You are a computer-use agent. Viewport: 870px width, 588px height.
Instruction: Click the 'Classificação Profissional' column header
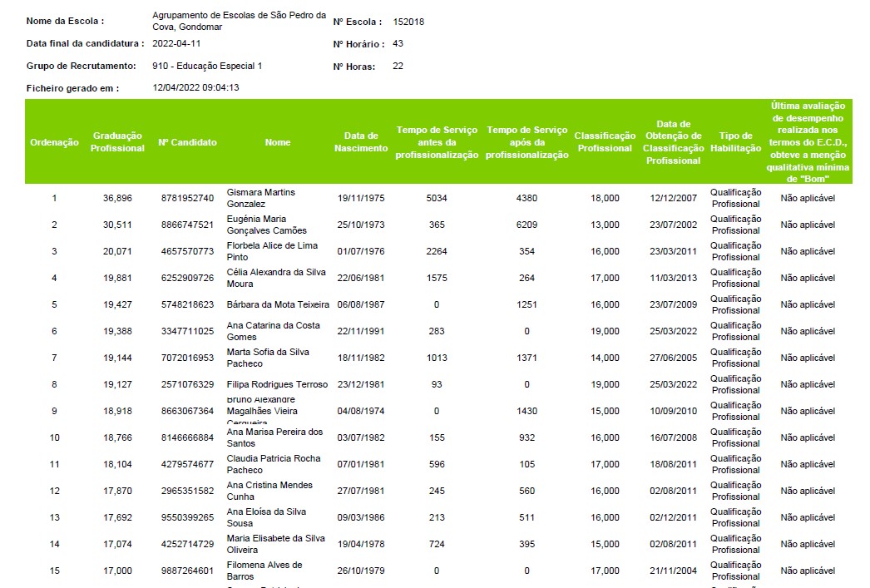(605, 142)
